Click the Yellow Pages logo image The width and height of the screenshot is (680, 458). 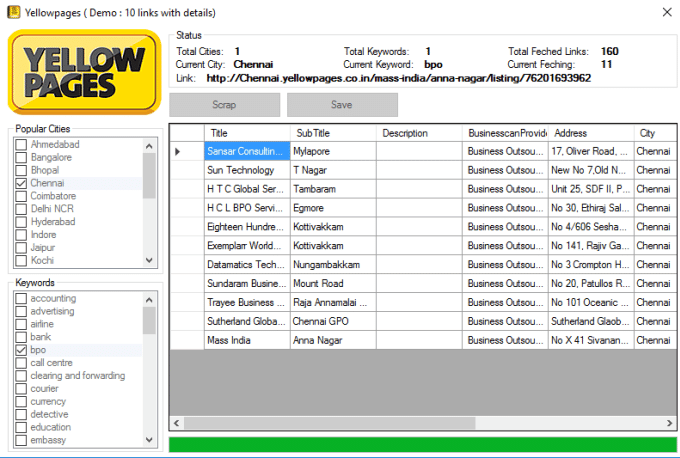point(85,72)
